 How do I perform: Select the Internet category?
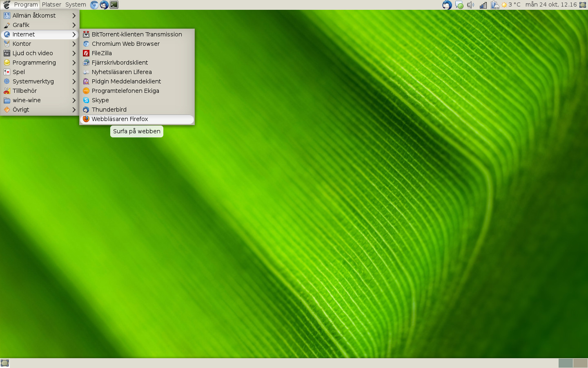pyautogui.click(x=40, y=34)
